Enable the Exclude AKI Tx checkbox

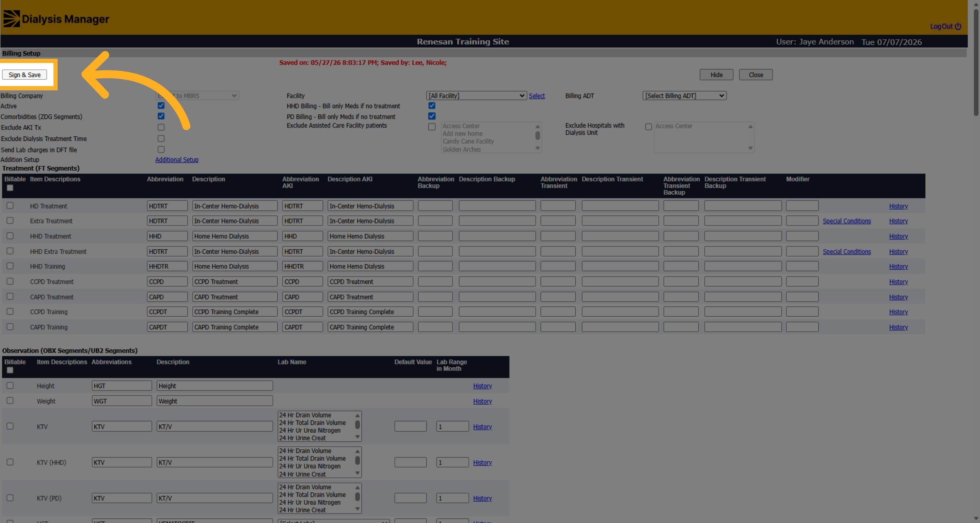pos(161,127)
